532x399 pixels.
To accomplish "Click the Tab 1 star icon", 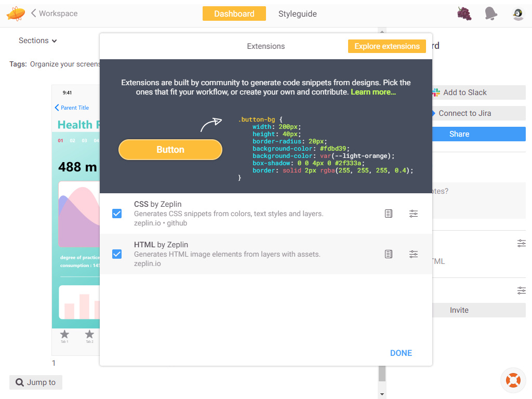I will point(64,334).
